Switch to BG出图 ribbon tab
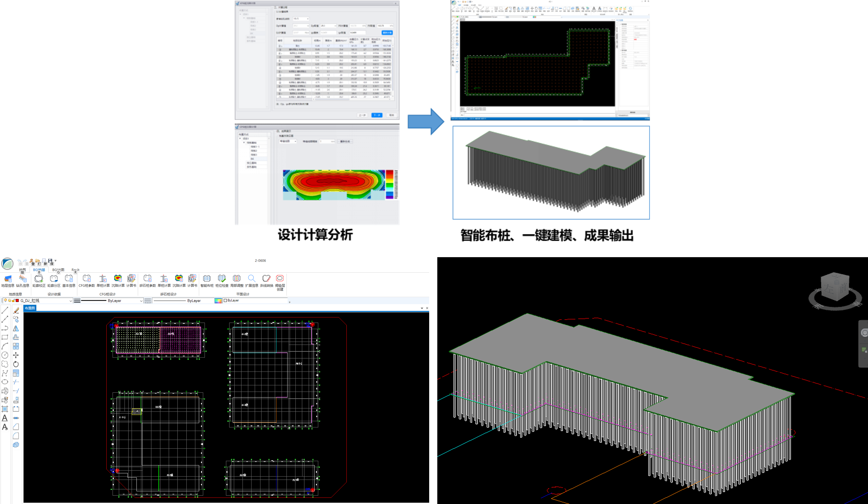The height and width of the screenshot is (504, 868). pos(58,270)
